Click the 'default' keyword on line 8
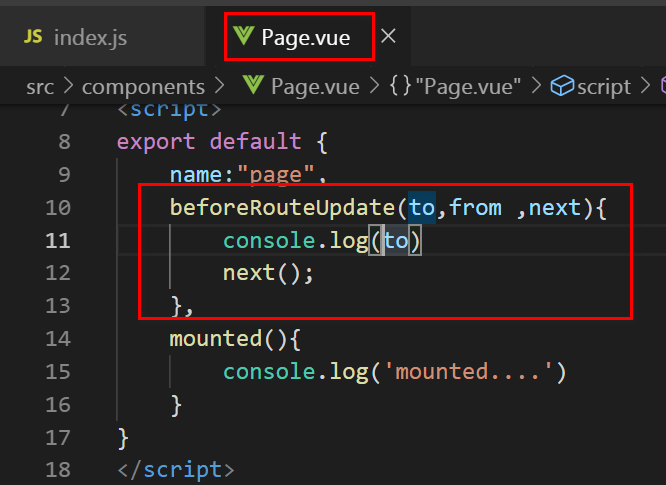 tap(256, 141)
